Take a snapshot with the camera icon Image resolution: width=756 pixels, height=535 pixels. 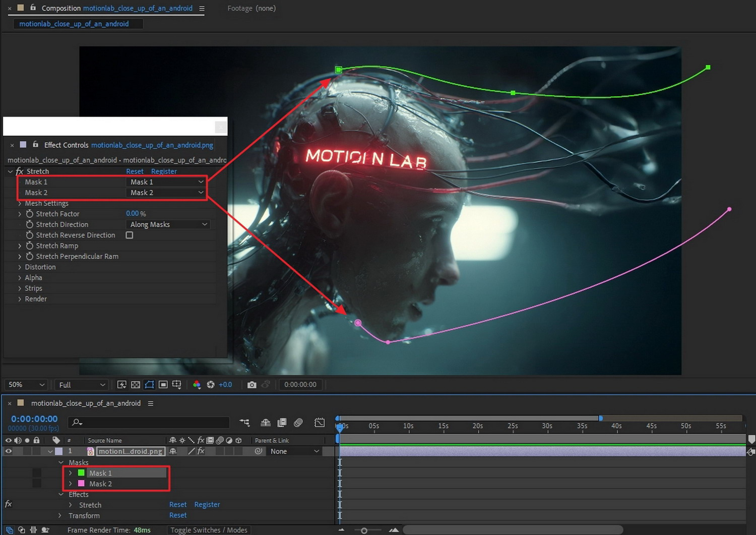251,385
